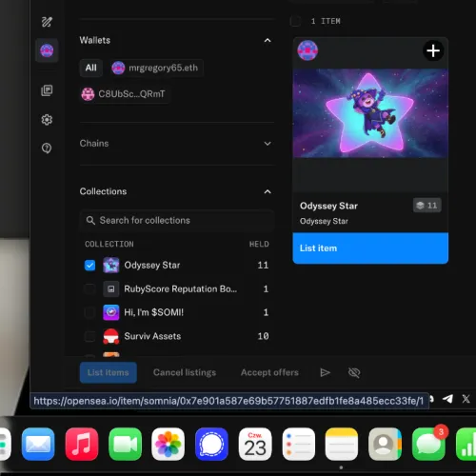Screen dimensions: 476x476
Task: Uncheck the Odyssey Star collection checkbox
Action: click(89, 265)
